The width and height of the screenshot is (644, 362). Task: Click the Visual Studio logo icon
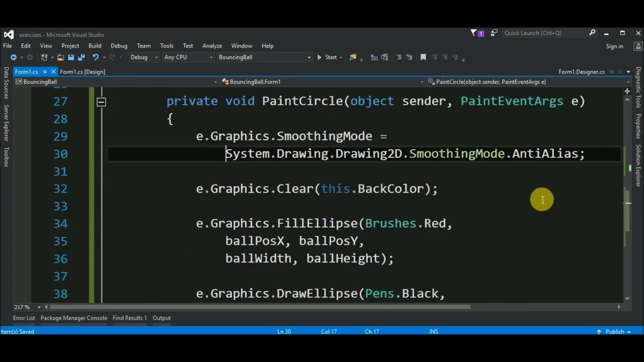pos(9,35)
